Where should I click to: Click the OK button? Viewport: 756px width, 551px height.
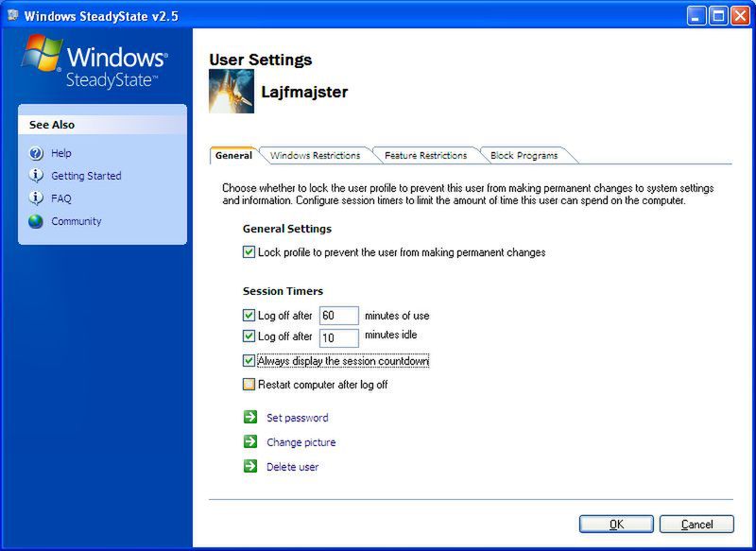point(616,524)
